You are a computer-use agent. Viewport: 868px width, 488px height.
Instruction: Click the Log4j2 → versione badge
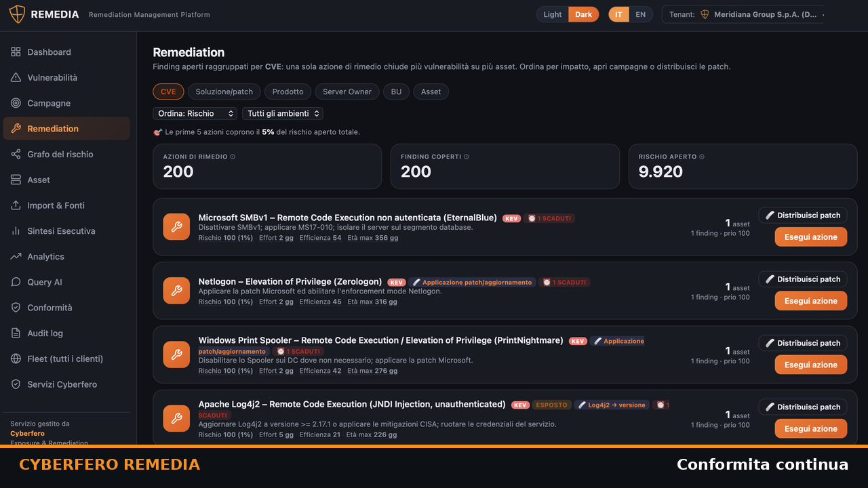pos(612,405)
